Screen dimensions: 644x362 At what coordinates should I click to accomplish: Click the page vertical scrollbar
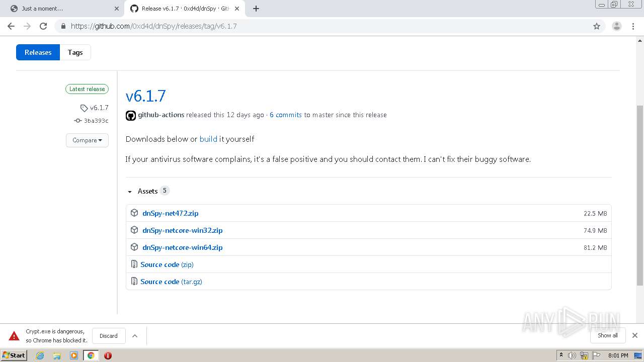(x=640, y=196)
